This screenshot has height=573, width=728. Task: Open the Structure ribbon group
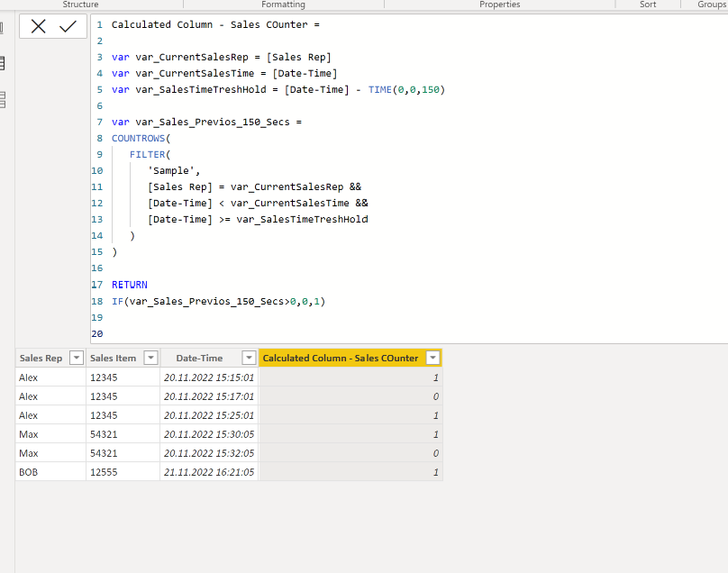coord(80,5)
